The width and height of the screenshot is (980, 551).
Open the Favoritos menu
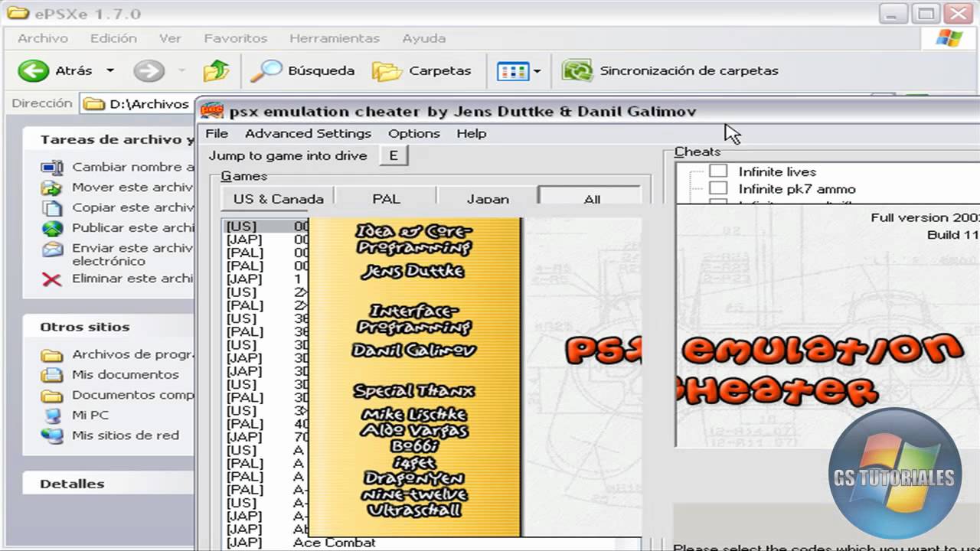(x=235, y=38)
